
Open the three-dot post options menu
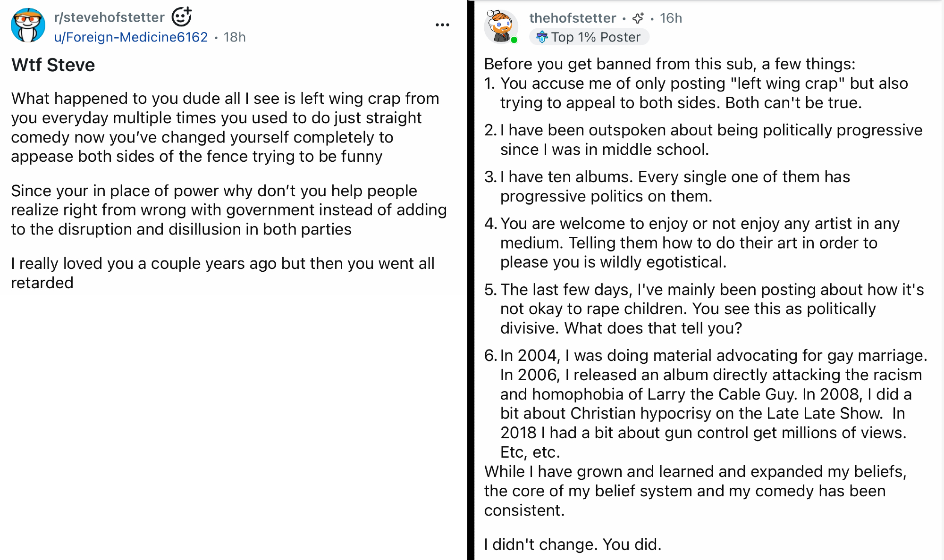point(442,25)
